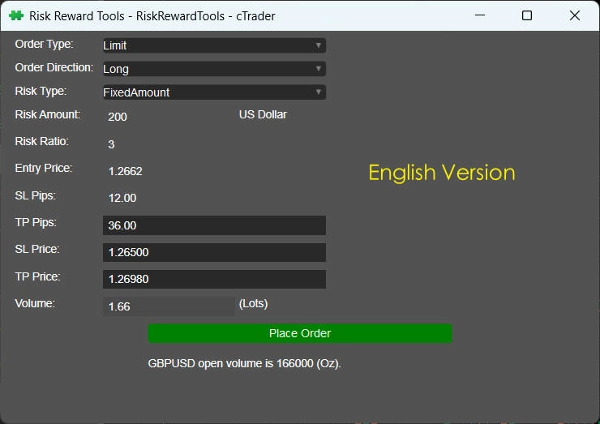600x424 pixels.
Task: Minimize the Risk Reward Tools window
Action: pos(480,16)
